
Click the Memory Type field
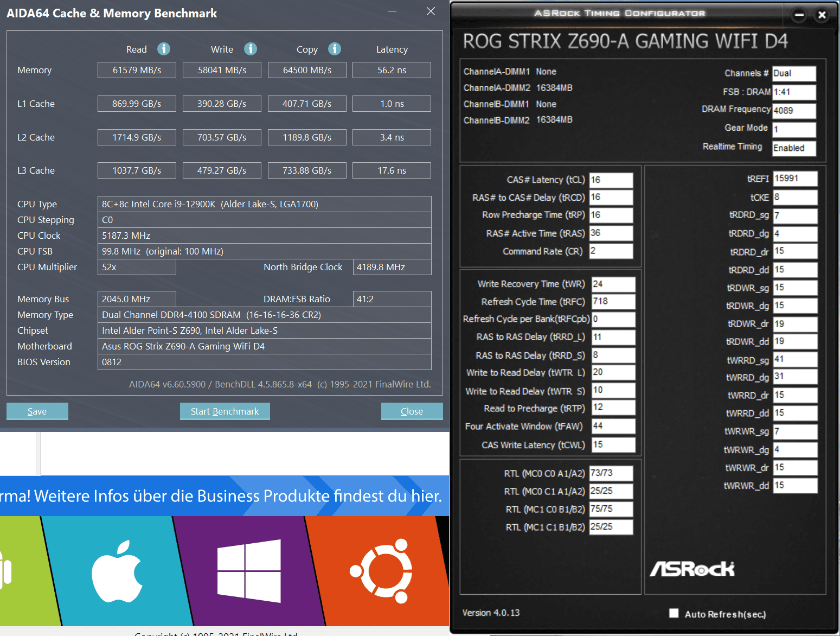[265, 315]
